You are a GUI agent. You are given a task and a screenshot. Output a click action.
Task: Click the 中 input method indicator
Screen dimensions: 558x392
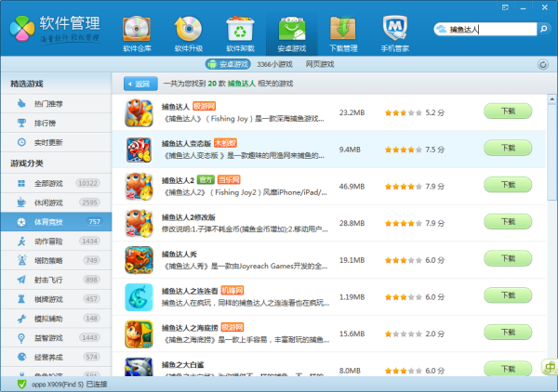(550, 366)
